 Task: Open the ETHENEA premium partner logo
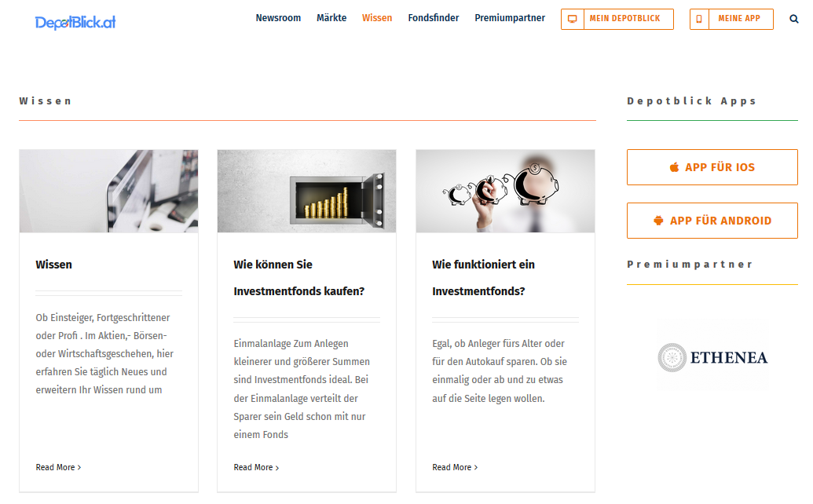712,357
